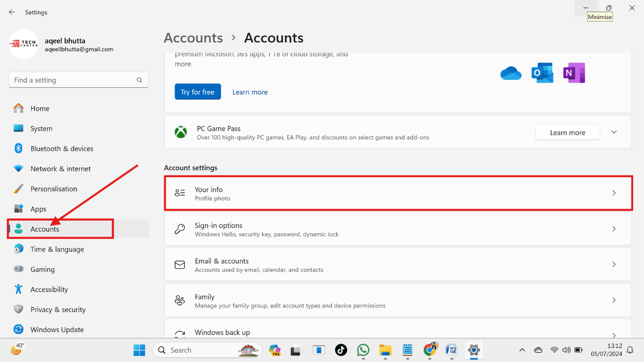The height and width of the screenshot is (362, 644).
Task: Click the Outlook icon in Microsoft 365 banner
Action: tap(542, 73)
